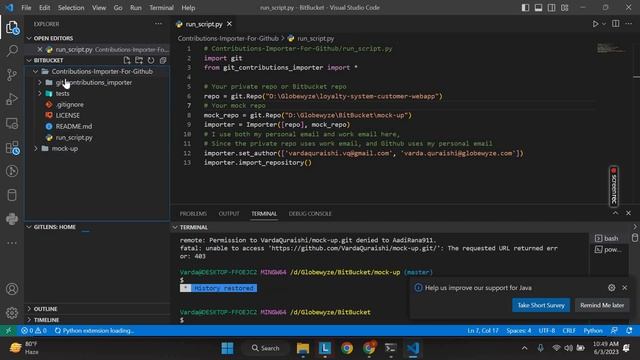Open run button dropdown arrow
Viewport: 640px width, 360px height.
(x=604, y=24)
